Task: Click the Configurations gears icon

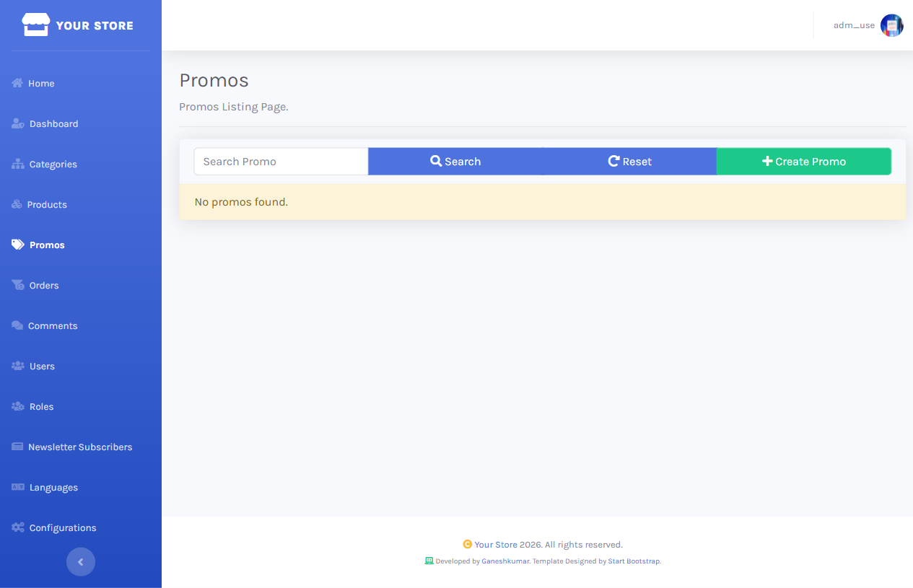Action: point(18,527)
